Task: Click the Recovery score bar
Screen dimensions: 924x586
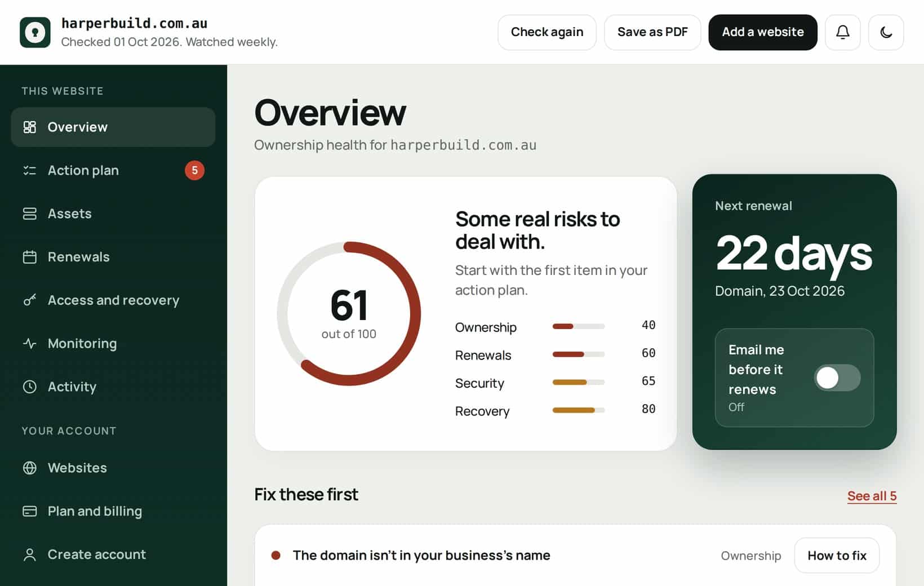Action: pos(578,410)
